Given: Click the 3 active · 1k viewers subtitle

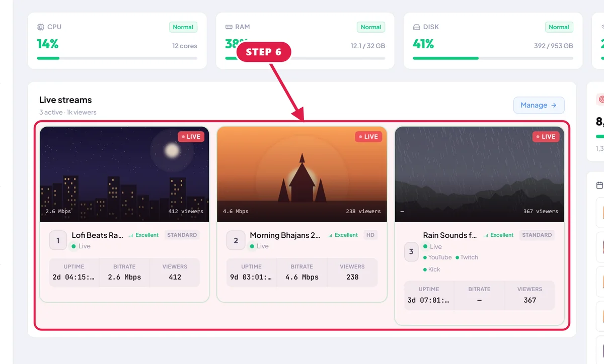Looking at the screenshot, I should click(x=68, y=112).
